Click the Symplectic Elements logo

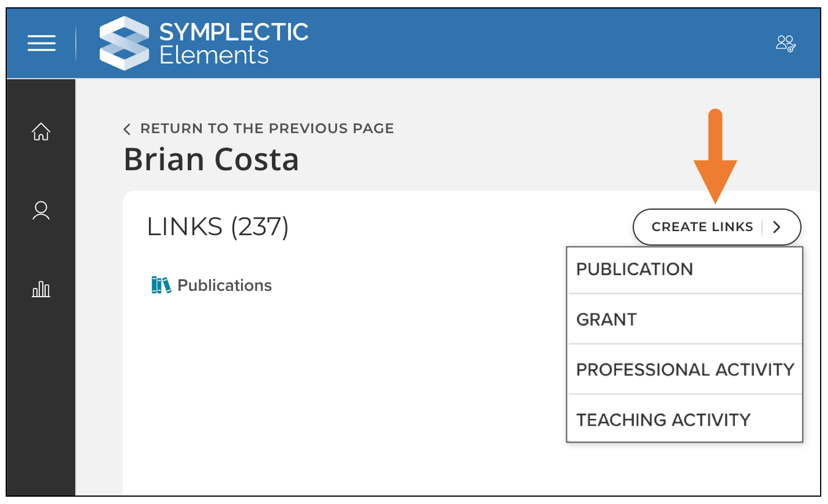(124, 43)
